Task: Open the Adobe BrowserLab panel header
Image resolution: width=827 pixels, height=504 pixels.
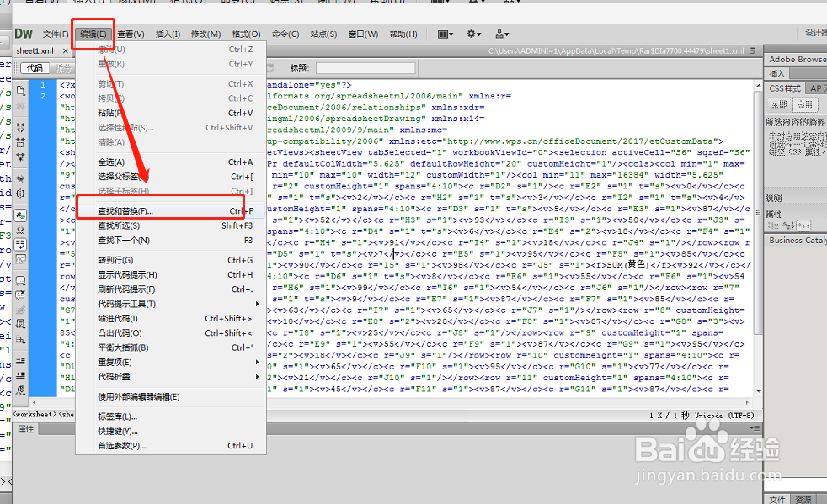Action: (796, 59)
